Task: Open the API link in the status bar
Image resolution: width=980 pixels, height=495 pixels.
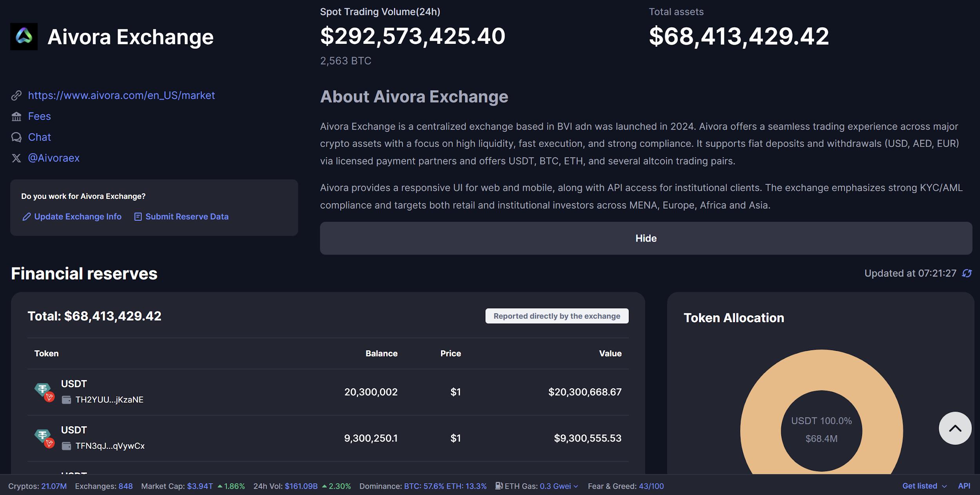Action: [x=964, y=486]
